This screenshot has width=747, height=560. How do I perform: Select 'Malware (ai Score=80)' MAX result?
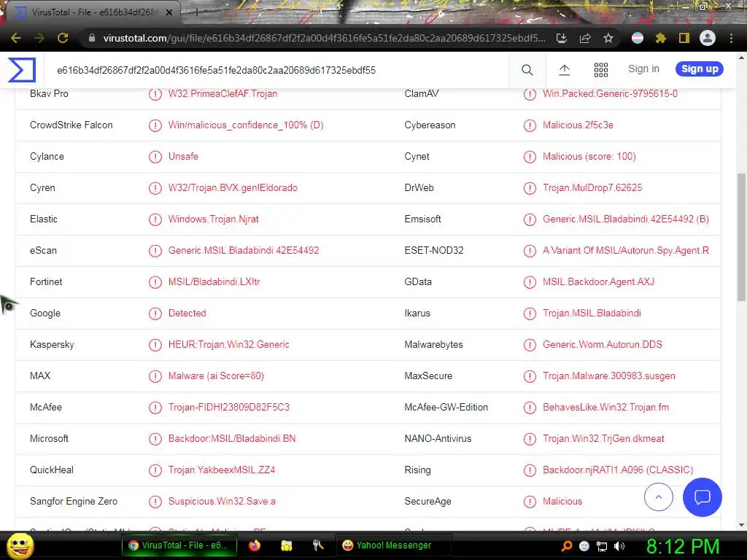coord(216,376)
